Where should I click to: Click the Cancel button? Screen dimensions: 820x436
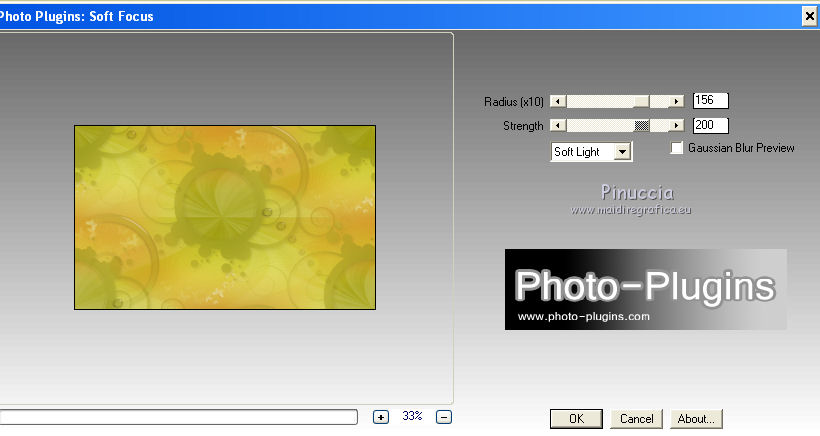636,419
